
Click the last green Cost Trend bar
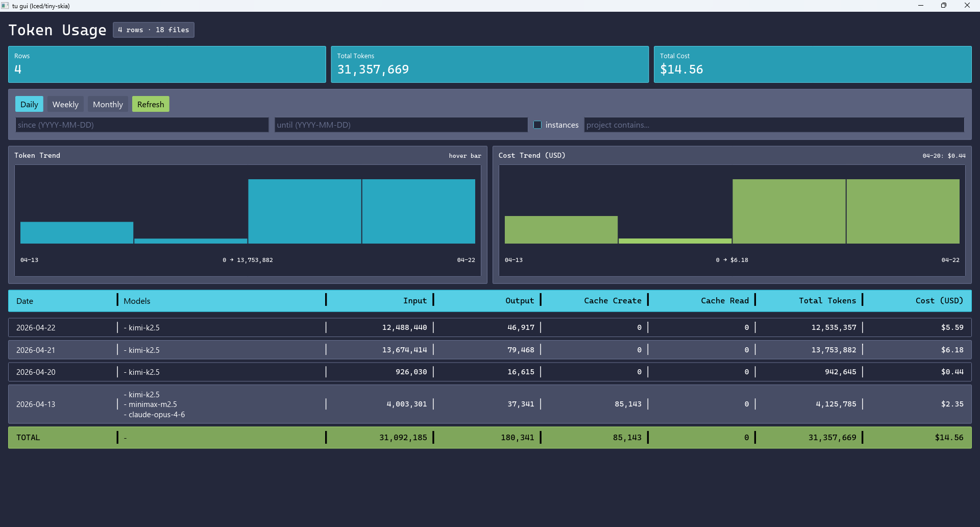tap(903, 211)
